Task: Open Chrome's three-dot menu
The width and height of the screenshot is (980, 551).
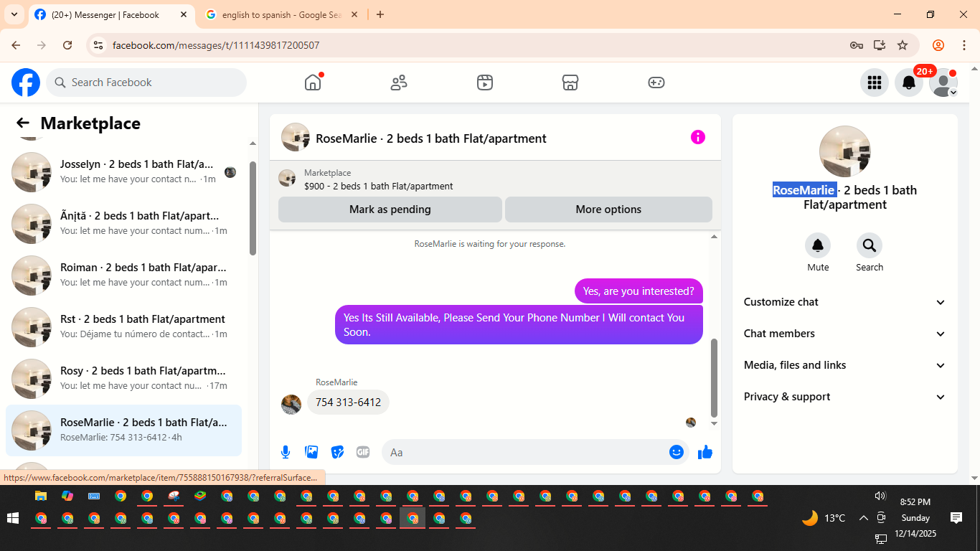Action: click(x=964, y=45)
